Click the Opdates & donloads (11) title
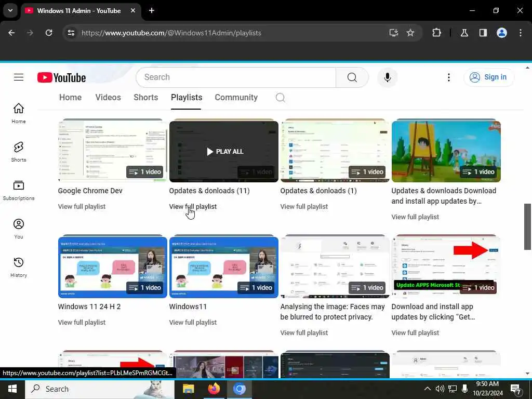 209,191
